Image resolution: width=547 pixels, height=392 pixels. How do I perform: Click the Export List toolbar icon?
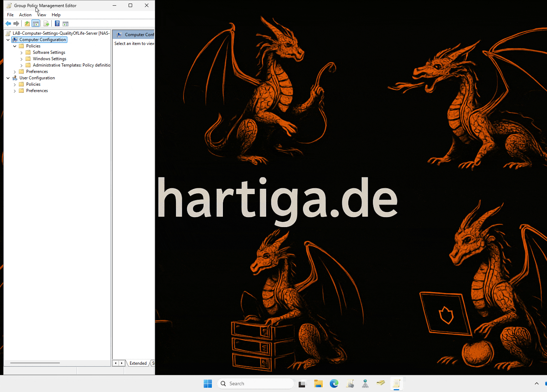click(x=46, y=24)
